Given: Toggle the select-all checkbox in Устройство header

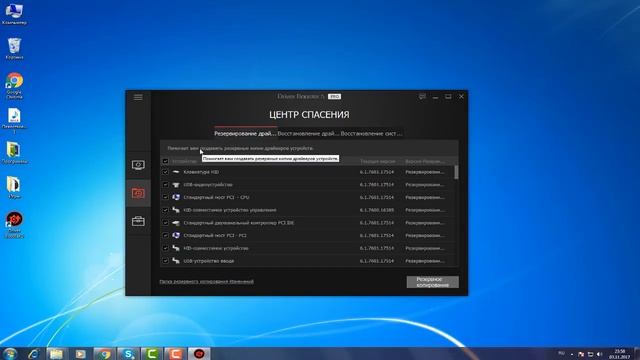Looking at the screenshot, I should coord(165,161).
